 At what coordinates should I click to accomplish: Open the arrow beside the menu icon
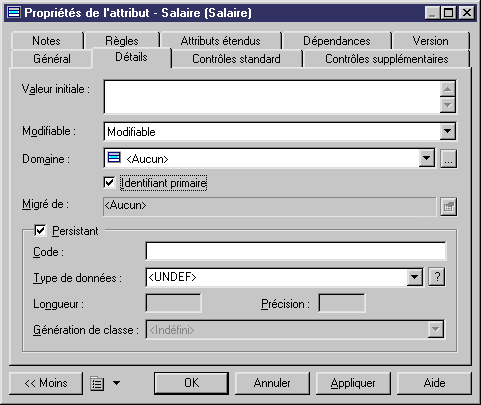[x=116, y=383]
